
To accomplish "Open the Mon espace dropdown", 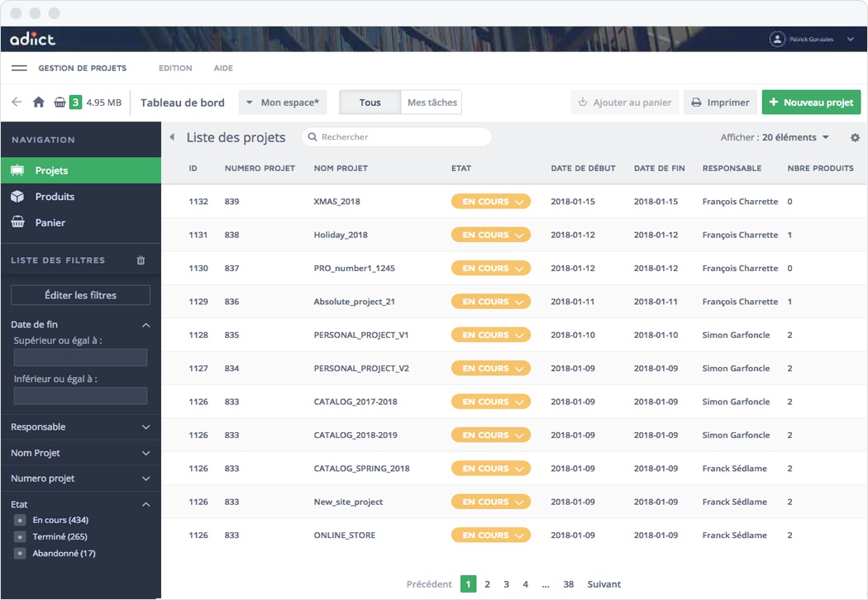I will coord(283,102).
